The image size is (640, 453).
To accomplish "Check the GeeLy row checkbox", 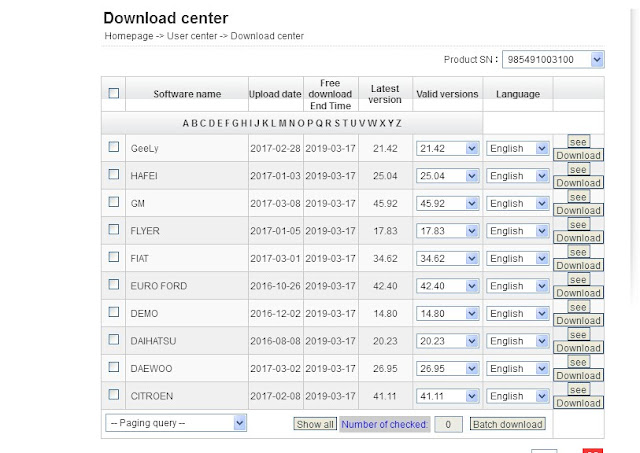I will click(114, 148).
